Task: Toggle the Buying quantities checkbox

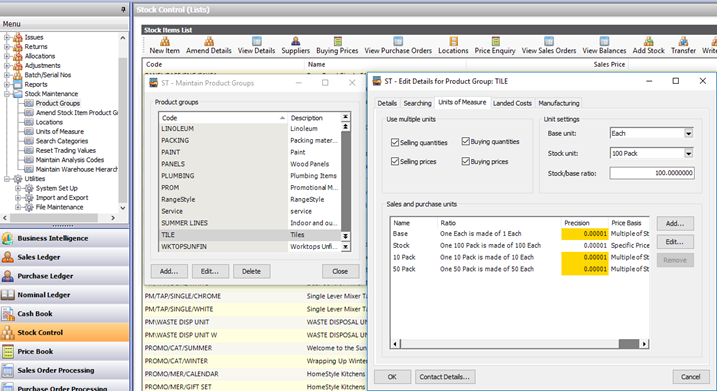Action: [x=466, y=141]
